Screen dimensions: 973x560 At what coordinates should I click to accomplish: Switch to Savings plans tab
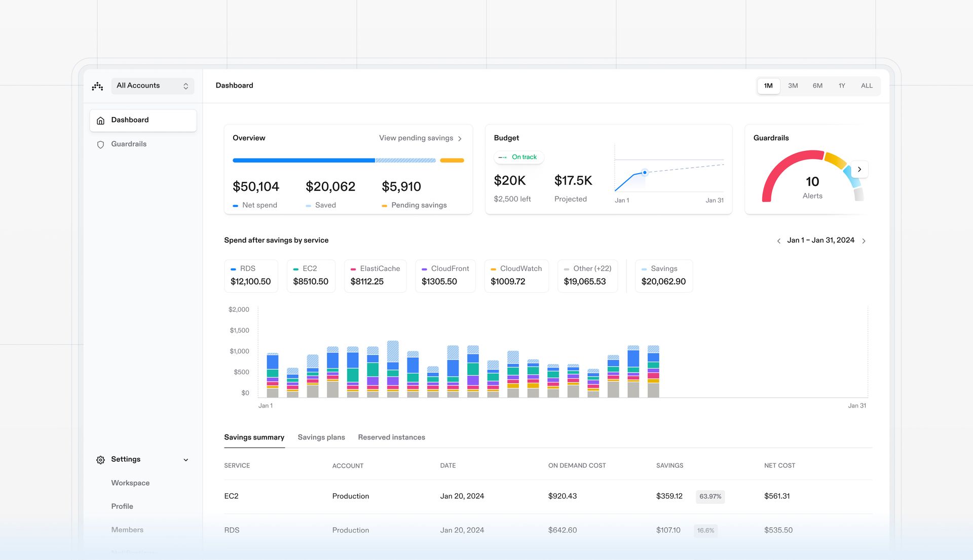(x=321, y=437)
